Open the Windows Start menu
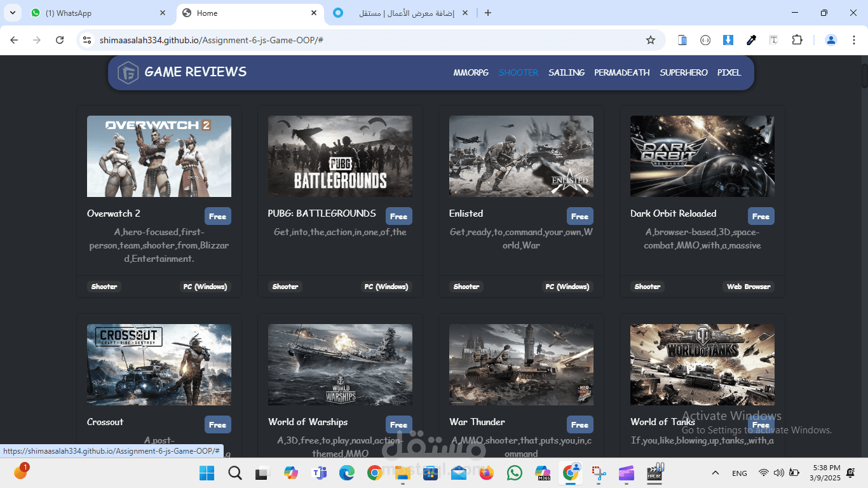The height and width of the screenshot is (488, 868). (207, 473)
